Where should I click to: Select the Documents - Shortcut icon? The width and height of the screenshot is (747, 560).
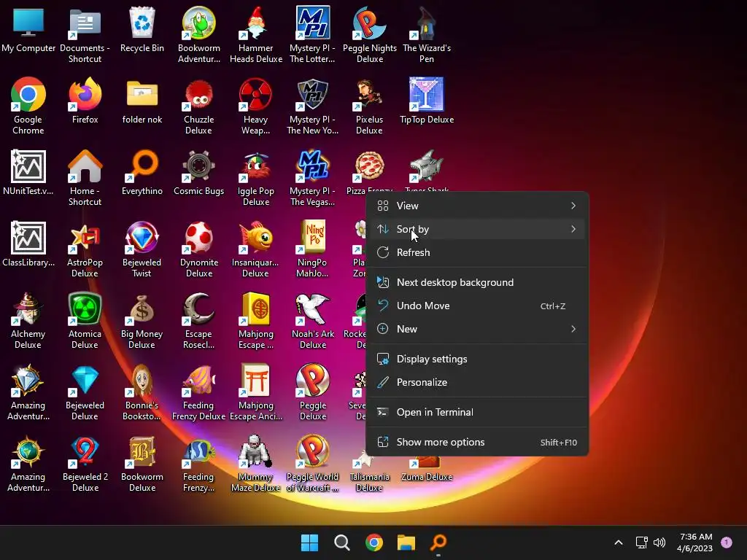[85, 34]
